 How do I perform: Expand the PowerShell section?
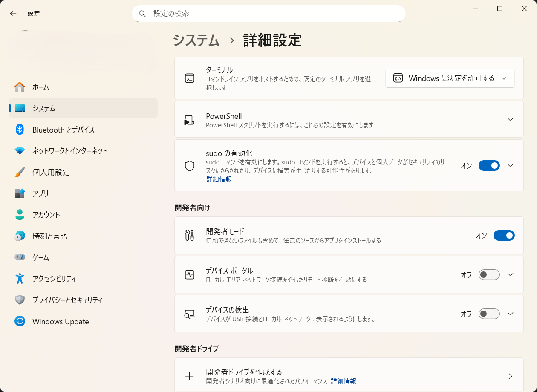click(x=511, y=120)
